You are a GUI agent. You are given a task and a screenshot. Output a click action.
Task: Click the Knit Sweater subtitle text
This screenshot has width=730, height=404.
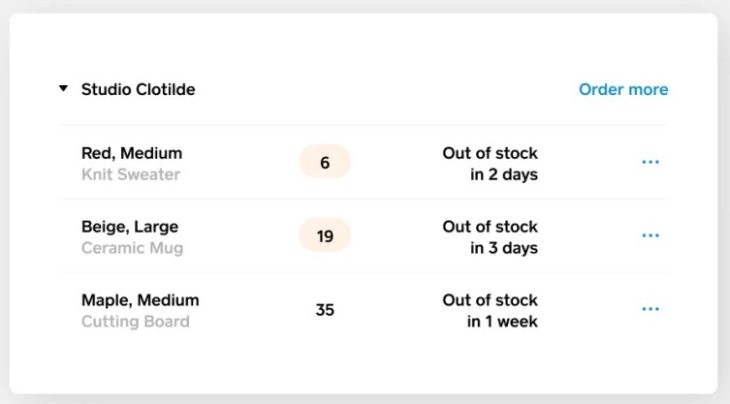pyautogui.click(x=130, y=175)
